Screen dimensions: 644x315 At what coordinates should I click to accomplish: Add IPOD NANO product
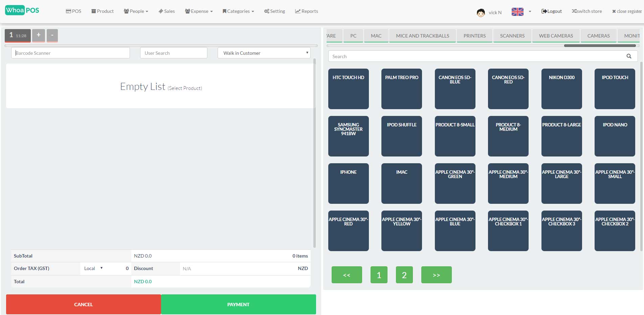click(615, 136)
